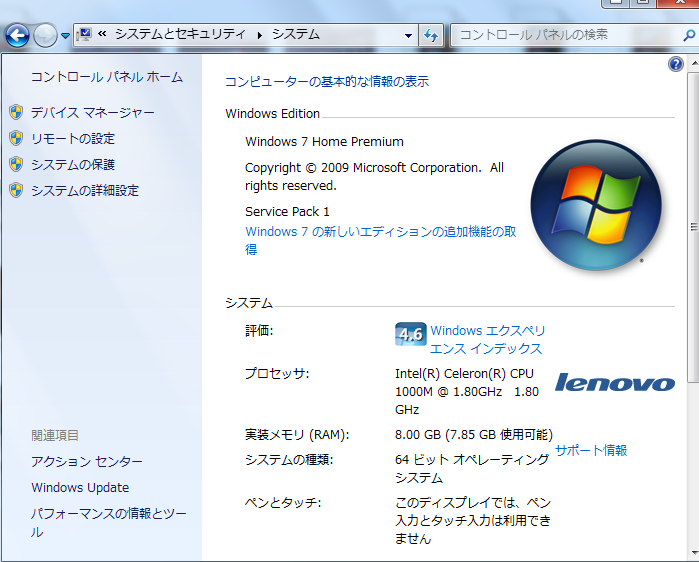Open the recent pages dropdown arrow
699x562 pixels.
[65, 36]
